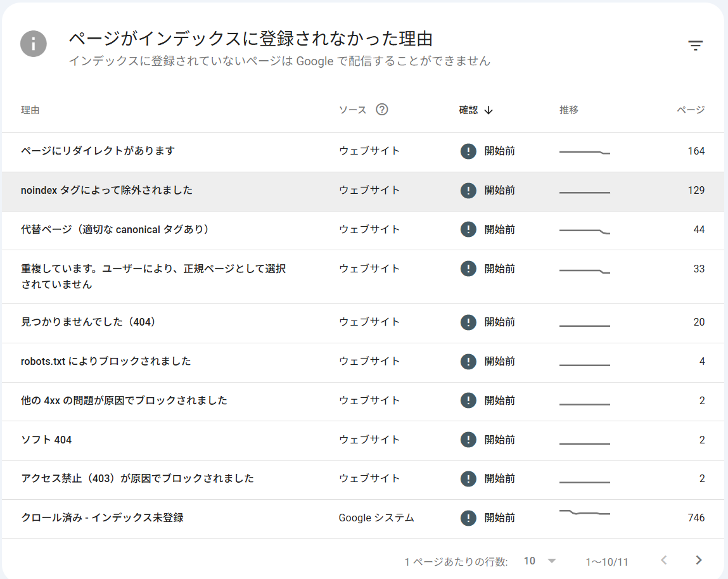Click the warning icon on the クロール済み row
The height and width of the screenshot is (579, 728).
(x=468, y=518)
